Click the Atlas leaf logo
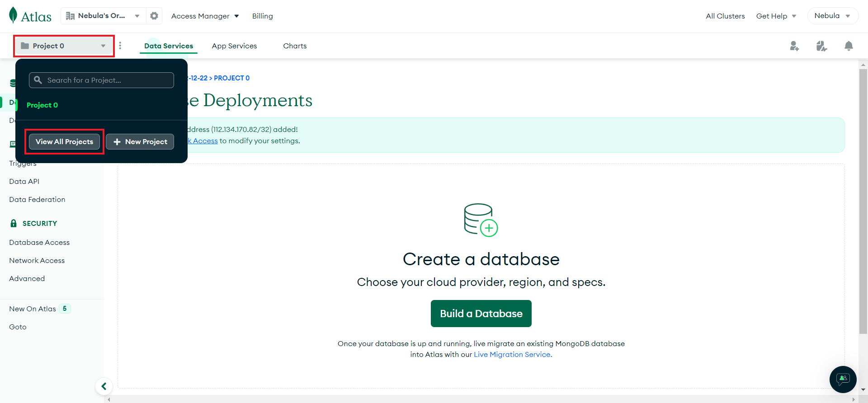Image resolution: width=868 pixels, height=403 pixels. (30, 16)
